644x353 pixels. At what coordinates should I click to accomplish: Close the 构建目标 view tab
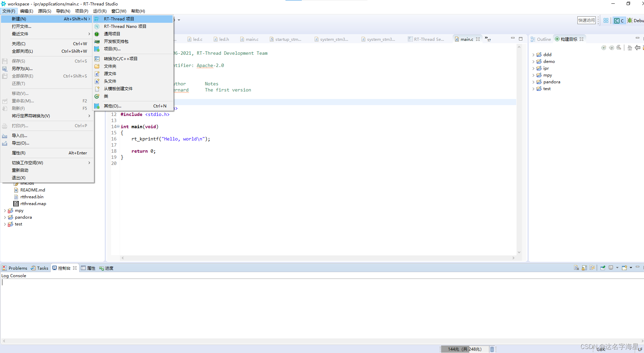point(581,39)
